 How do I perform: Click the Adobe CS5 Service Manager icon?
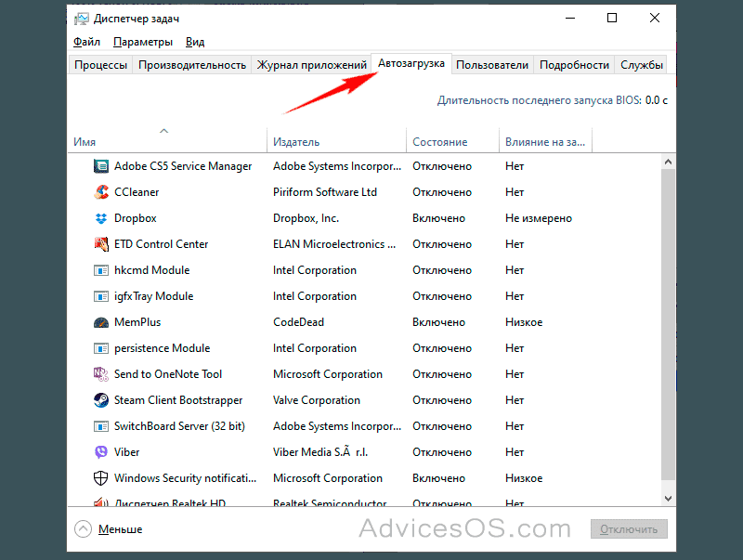100,166
